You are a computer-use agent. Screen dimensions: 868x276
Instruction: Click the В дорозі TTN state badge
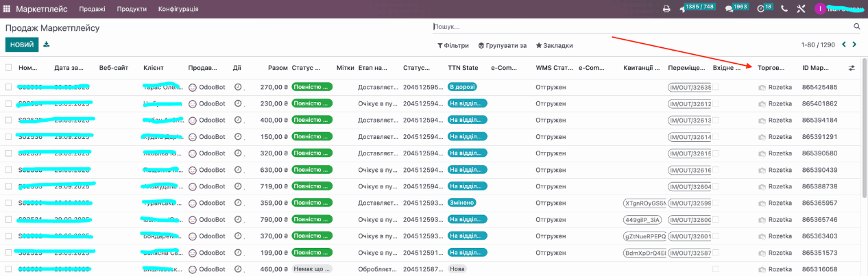[462, 87]
